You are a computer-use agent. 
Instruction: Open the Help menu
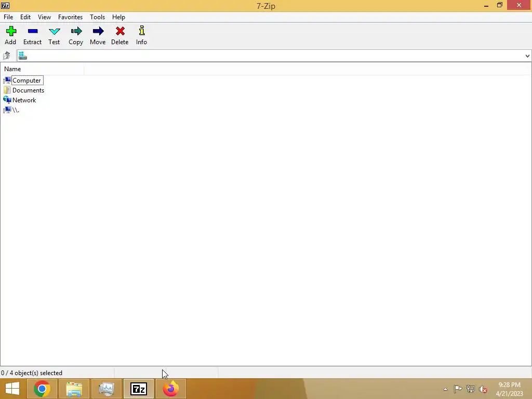pos(119,17)
